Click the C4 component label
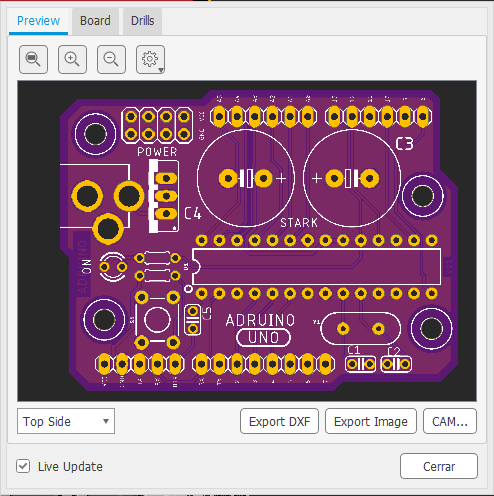The height and width of the screenshot is (496, 494). tap(193, 213)
